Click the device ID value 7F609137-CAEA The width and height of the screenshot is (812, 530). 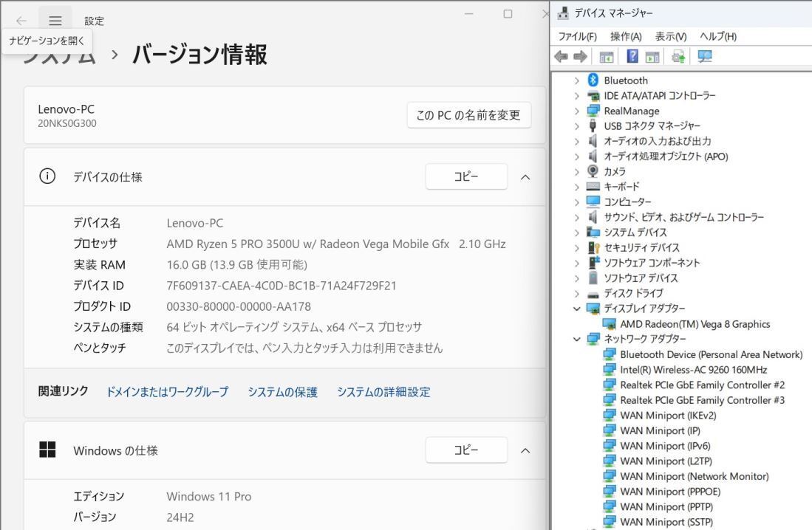pyautogui.click(x=282, y=285)
